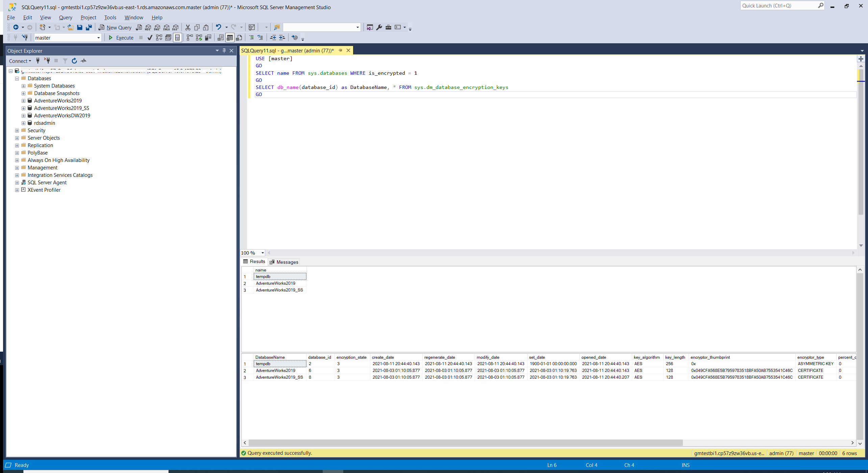Image resolution: width=868 pixels, height=473 pixels.
Task: Click the MDX query icon
Action: [148, 27]
